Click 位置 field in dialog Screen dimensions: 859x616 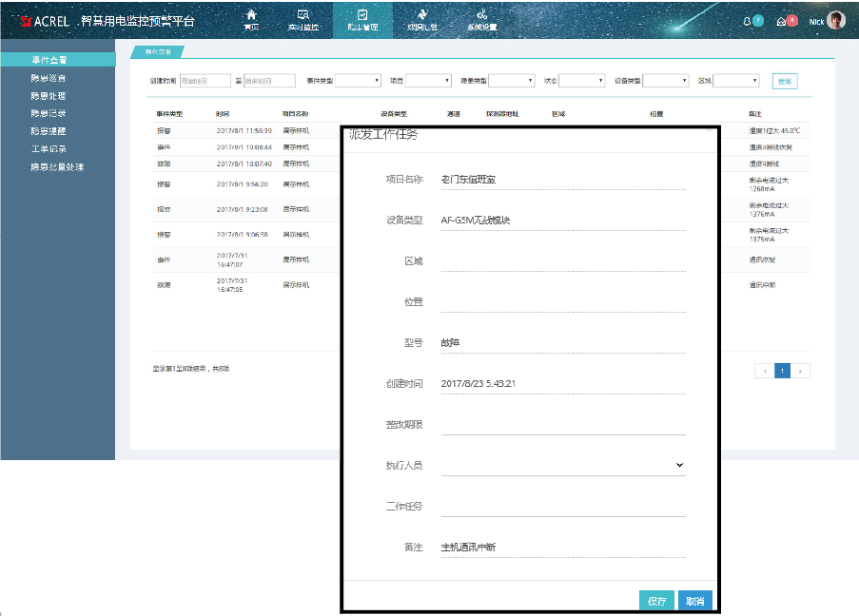(x=563, y=301)
